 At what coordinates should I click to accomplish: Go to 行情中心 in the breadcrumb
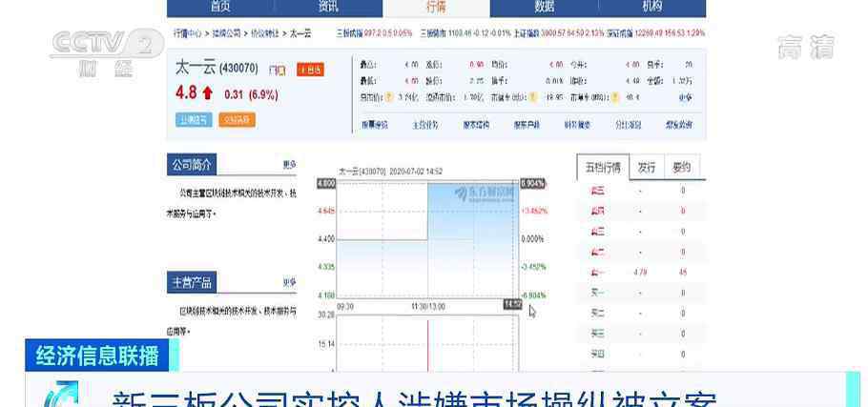click(x=188, y=33)
